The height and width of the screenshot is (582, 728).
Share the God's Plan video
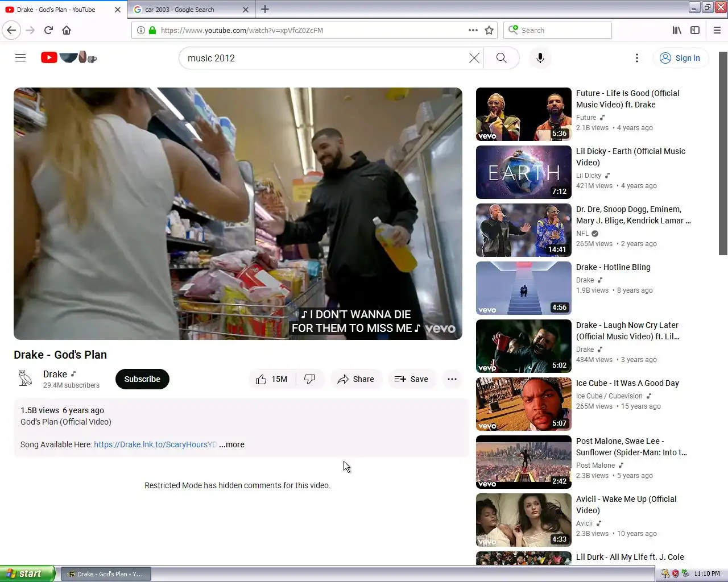(355, 379)
